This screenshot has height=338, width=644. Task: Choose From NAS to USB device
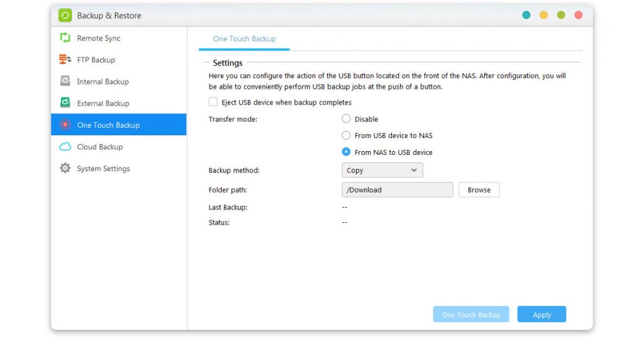pos(347,152)
